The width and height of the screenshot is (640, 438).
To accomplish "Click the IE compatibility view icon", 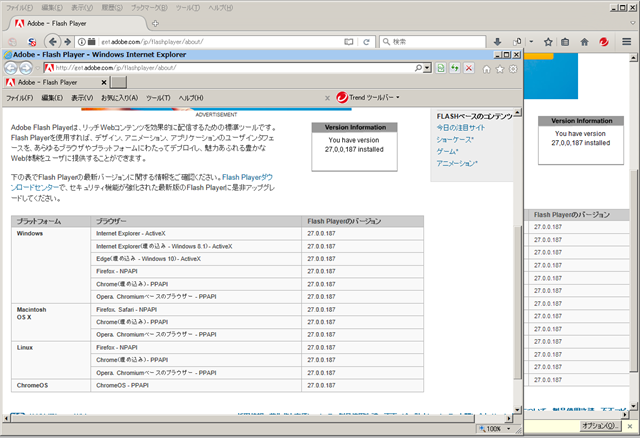I will pos(440,68).
